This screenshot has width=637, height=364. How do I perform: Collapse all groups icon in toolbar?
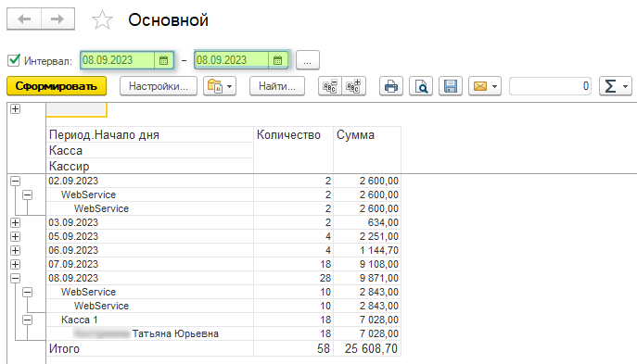330,86
